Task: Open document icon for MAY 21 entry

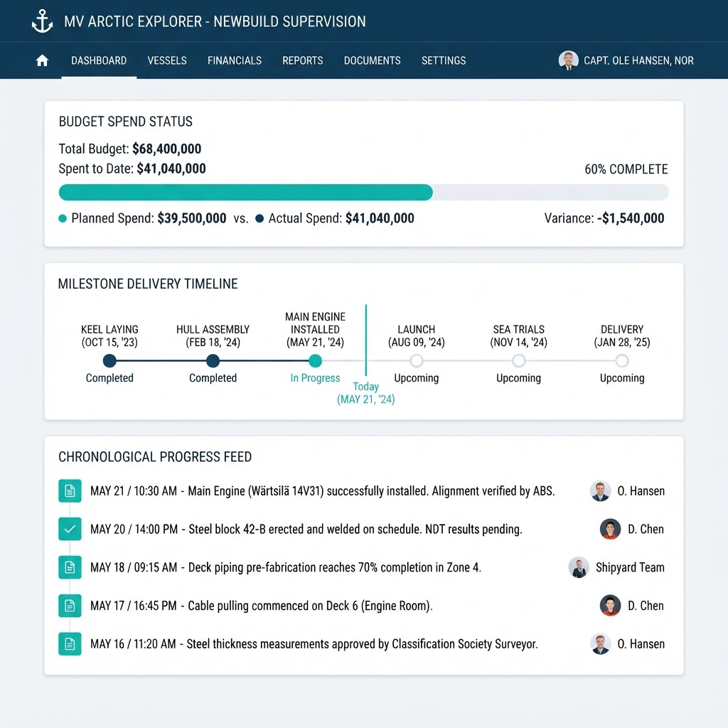Action: point(70,491)
